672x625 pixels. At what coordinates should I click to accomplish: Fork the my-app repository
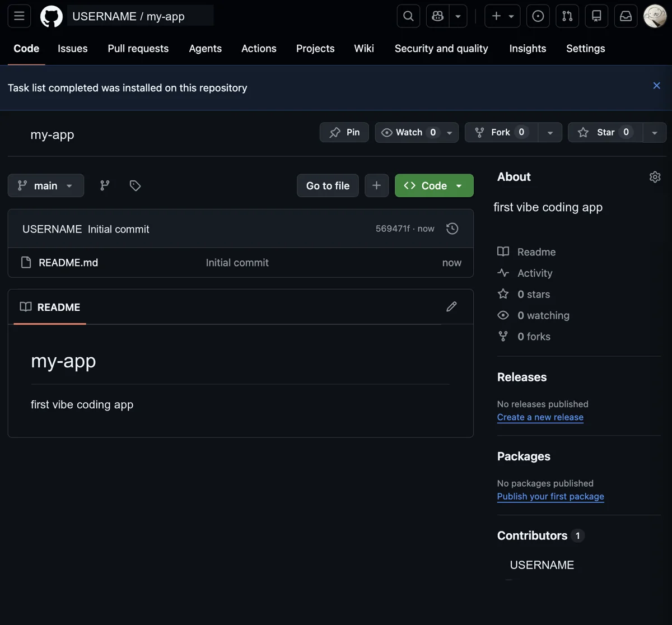(501, 132)
